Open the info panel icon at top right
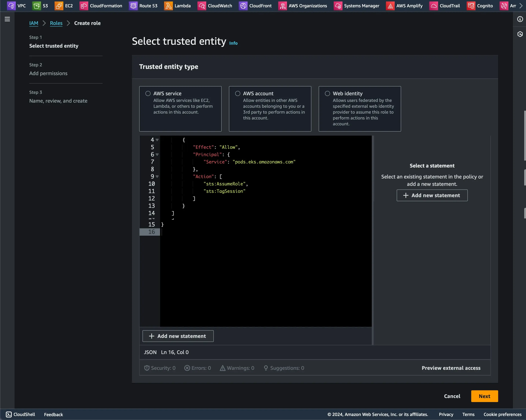 coord(520,19)
